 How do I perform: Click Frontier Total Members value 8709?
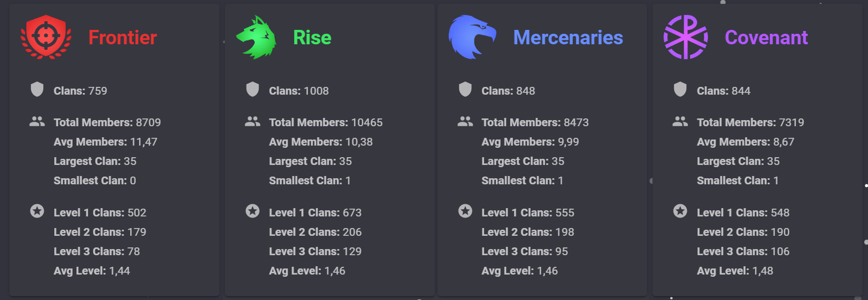pyautogui.click(x=148, y=122)
